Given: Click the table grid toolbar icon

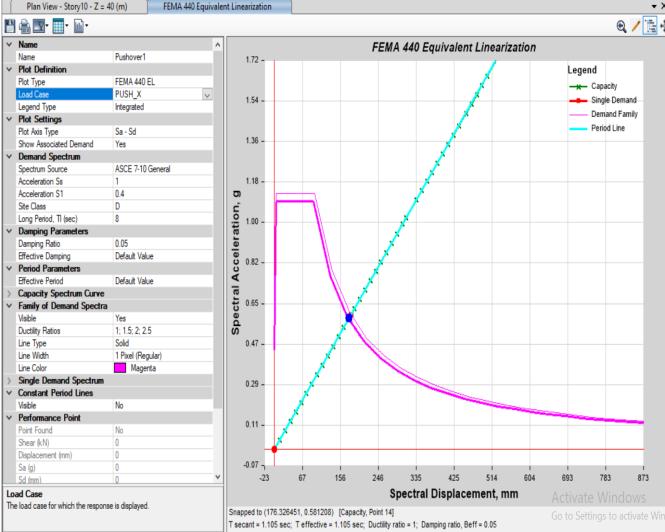Looking at the screenshot, I should (58, 26).
